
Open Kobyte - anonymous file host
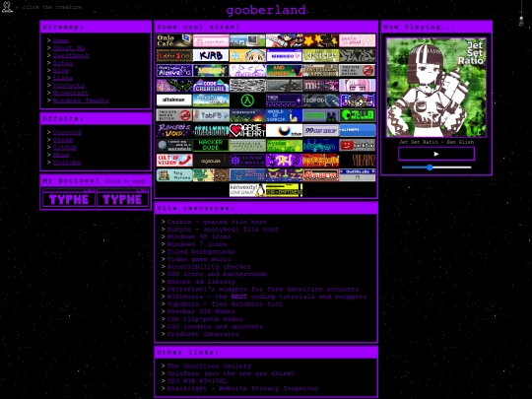[223, 230]
